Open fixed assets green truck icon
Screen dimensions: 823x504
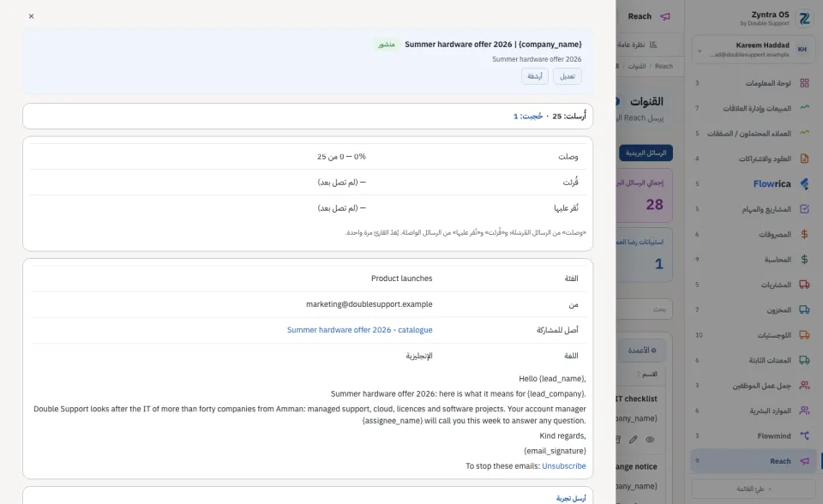click(804, 360)
